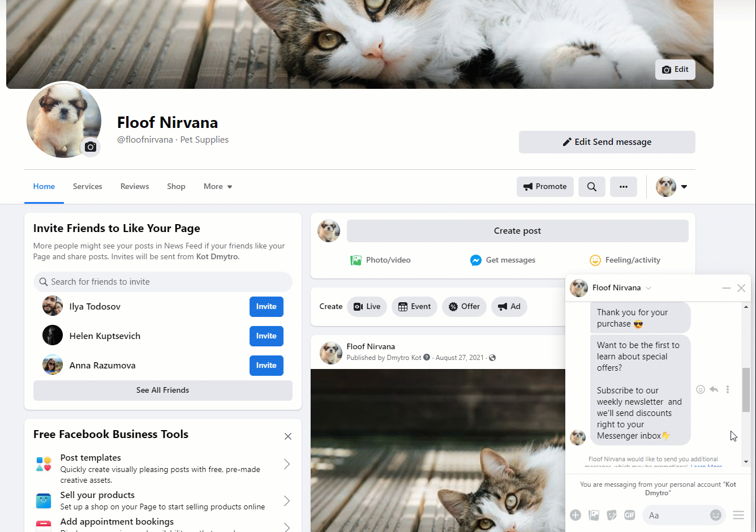Viewport: 756px width, 532px height.
Task: Open the post image with the cat
Action: pyautogui.click(x=438, y=451)
